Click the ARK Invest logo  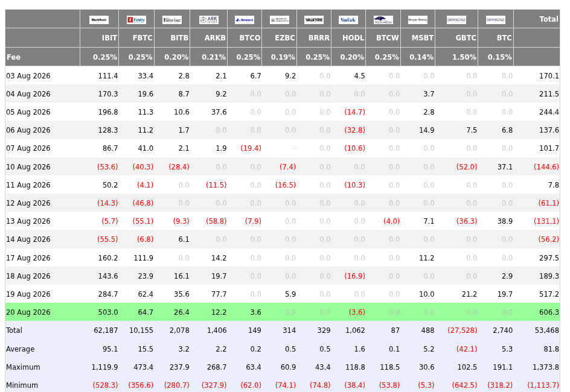click(x=209, y=19)
